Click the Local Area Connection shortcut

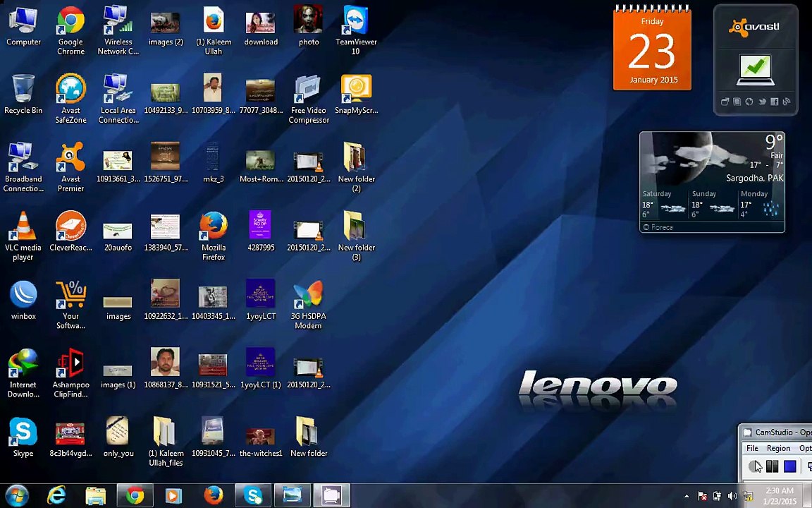(118, 99)
